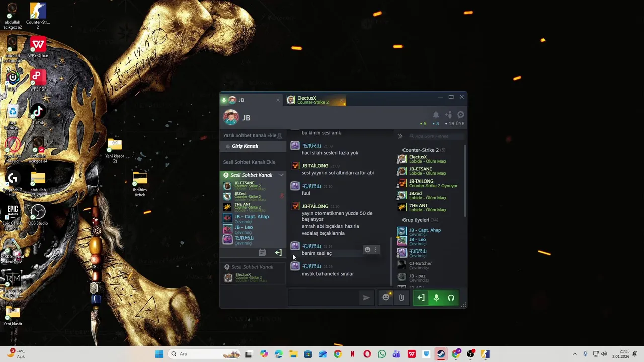The image size is (644, 362).
Task: Open Counter-Strike 2 desktop shortcut
Action: coord(38,16)
